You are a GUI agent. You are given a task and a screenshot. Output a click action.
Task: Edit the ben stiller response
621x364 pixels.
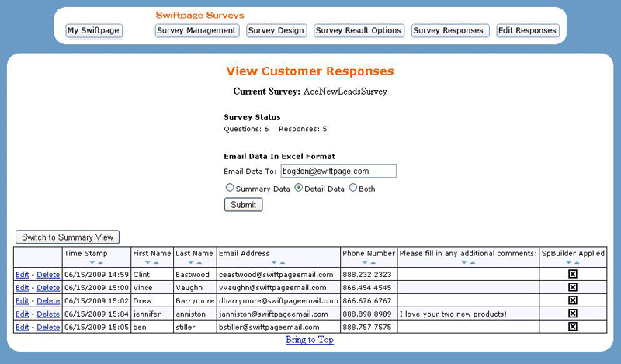(x=23, y=328)
